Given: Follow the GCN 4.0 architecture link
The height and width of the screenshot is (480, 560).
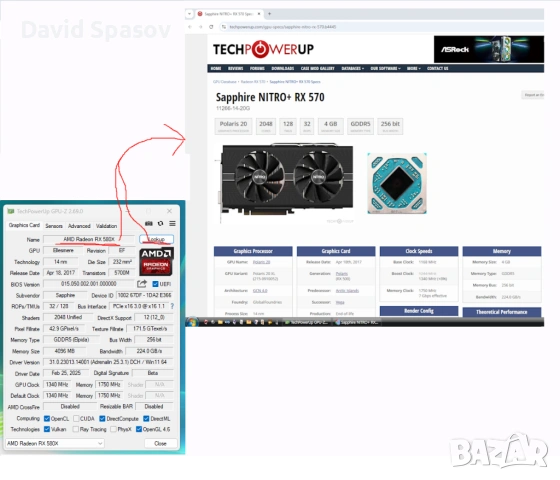Looking at the screenshot, I should pos(260,291).
